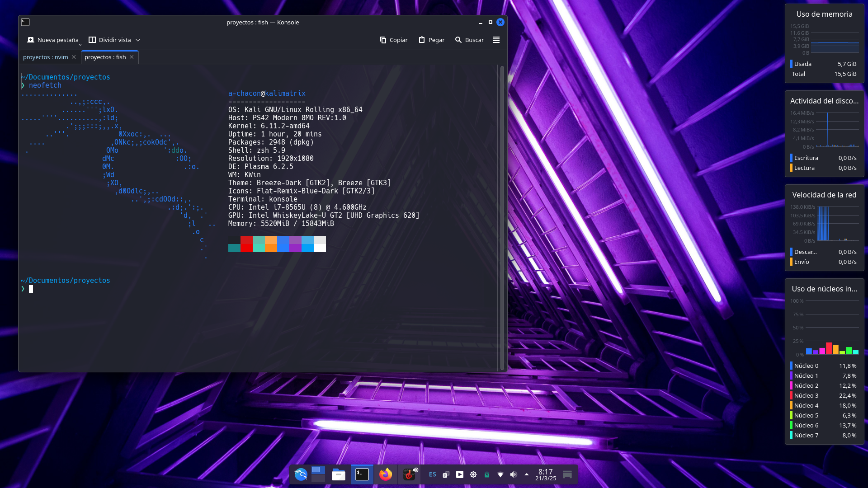Click the neofetch command text
The width and height of the screenshot is (868, 488).
(45, 85)
